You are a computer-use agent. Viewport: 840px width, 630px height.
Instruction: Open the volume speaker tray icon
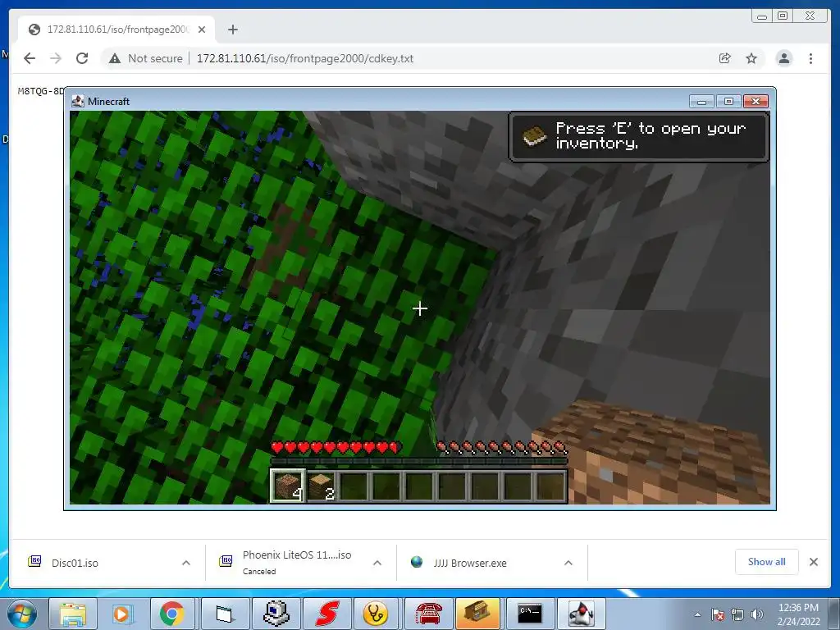757,614
